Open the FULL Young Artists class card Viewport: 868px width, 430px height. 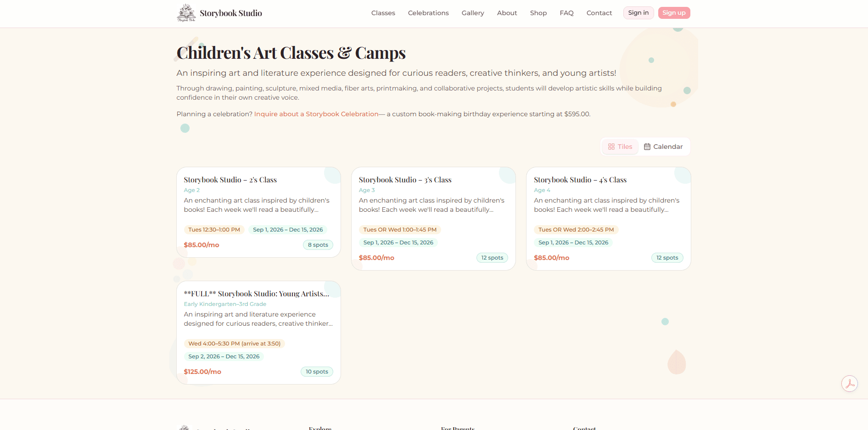258,333
